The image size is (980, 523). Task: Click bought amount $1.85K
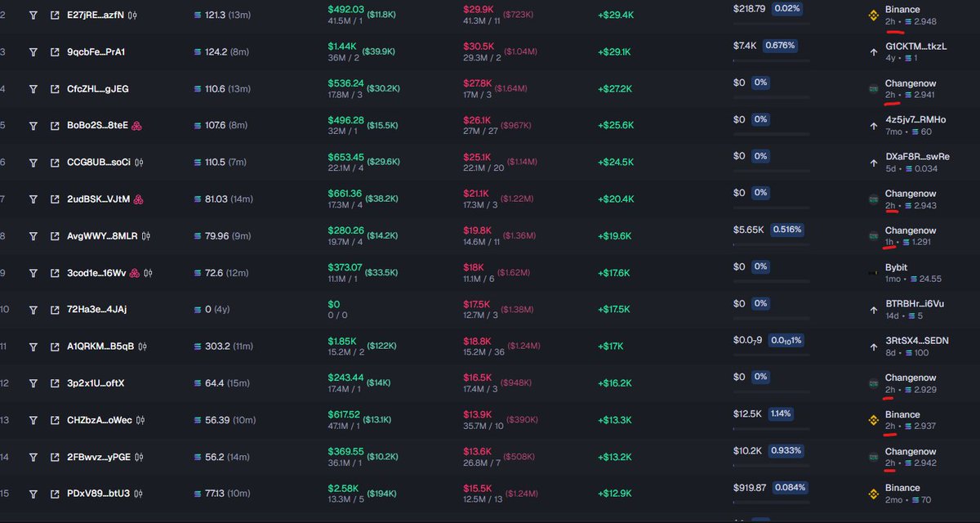point(342,341)
